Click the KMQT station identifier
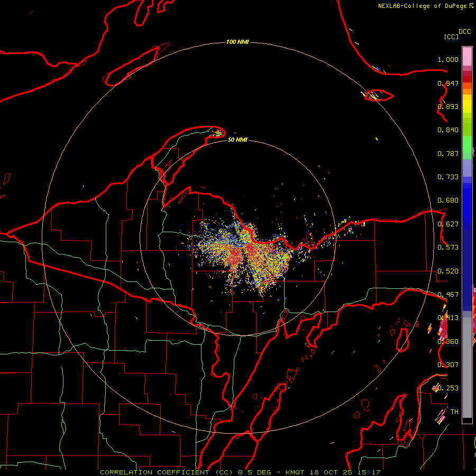The width and height of the screenshot is (476, 476). (295, 472)
